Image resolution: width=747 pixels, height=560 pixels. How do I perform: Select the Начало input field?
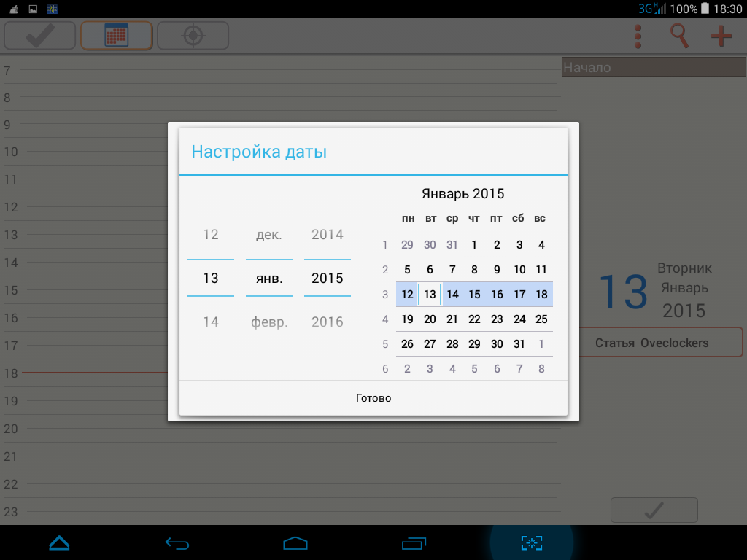(x=654, y=67)
